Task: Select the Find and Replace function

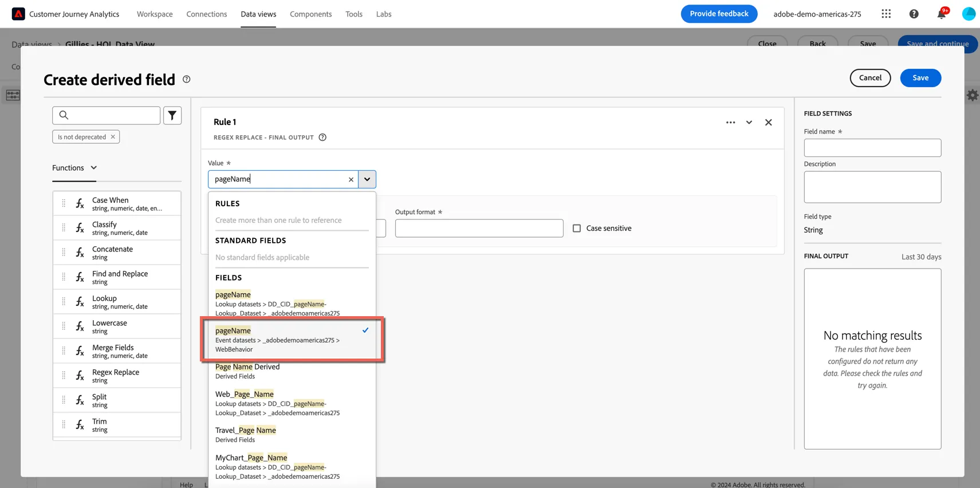Action: [117, 277]
